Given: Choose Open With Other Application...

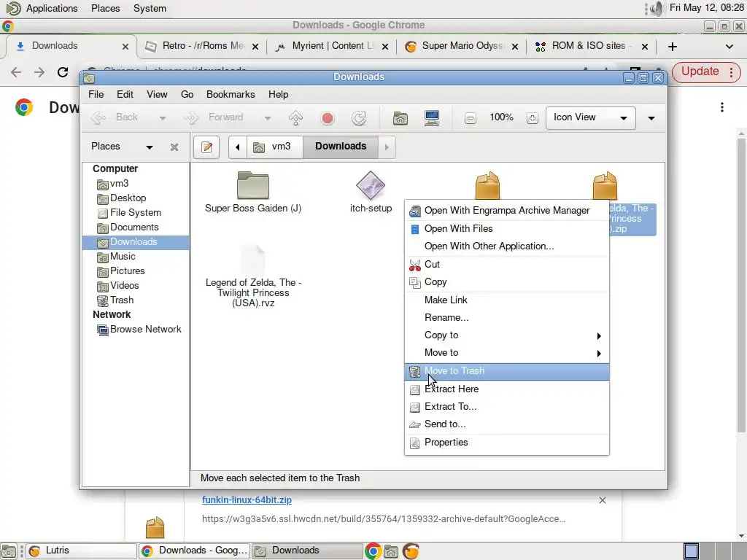Looking at the screenshot, I should pos(507,246).
